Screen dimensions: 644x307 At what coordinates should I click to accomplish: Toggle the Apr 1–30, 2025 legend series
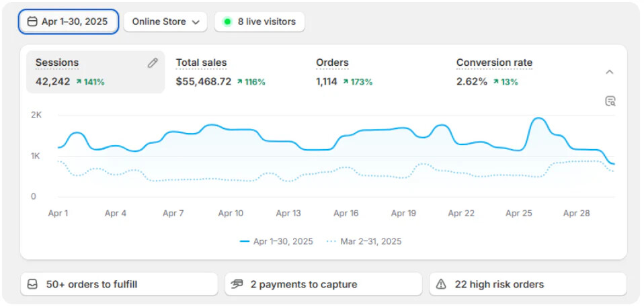(276, 241)
